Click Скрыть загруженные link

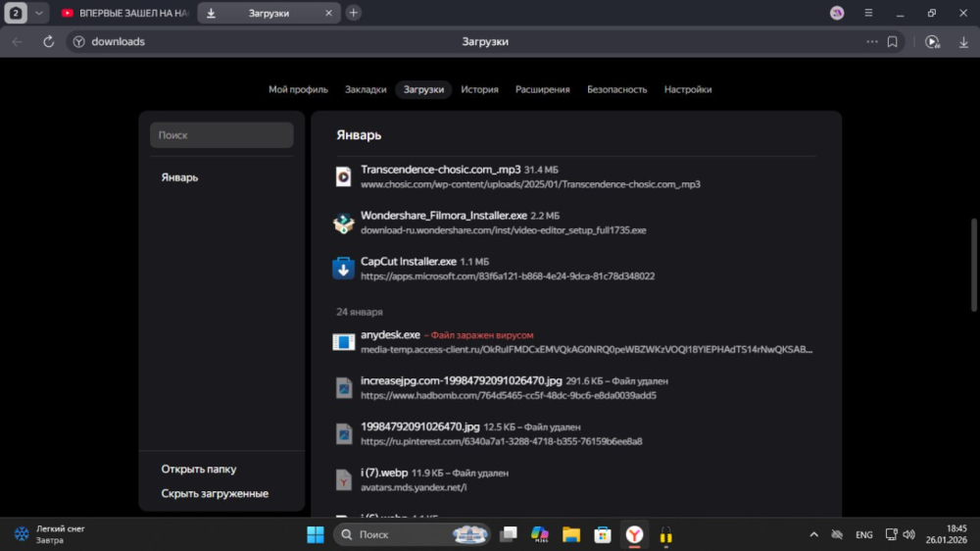point(215,493)
